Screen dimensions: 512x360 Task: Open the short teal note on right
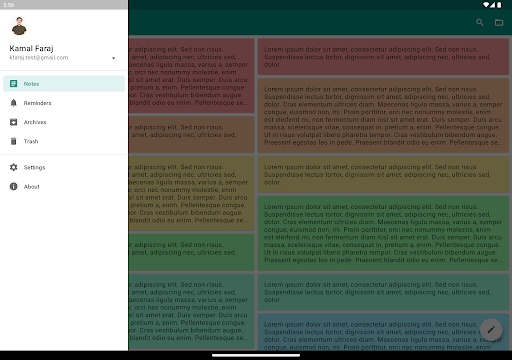tap(383, 292)
